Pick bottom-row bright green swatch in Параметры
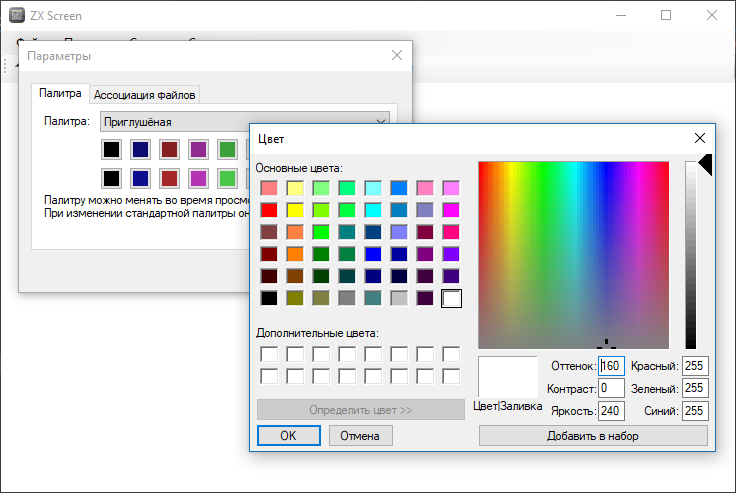 (x=228, y=178)
